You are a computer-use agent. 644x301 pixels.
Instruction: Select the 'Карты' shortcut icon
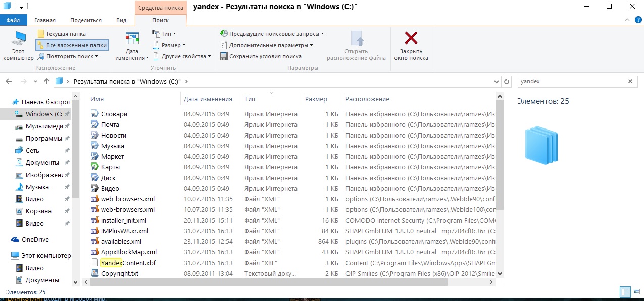tap(95, 167)
